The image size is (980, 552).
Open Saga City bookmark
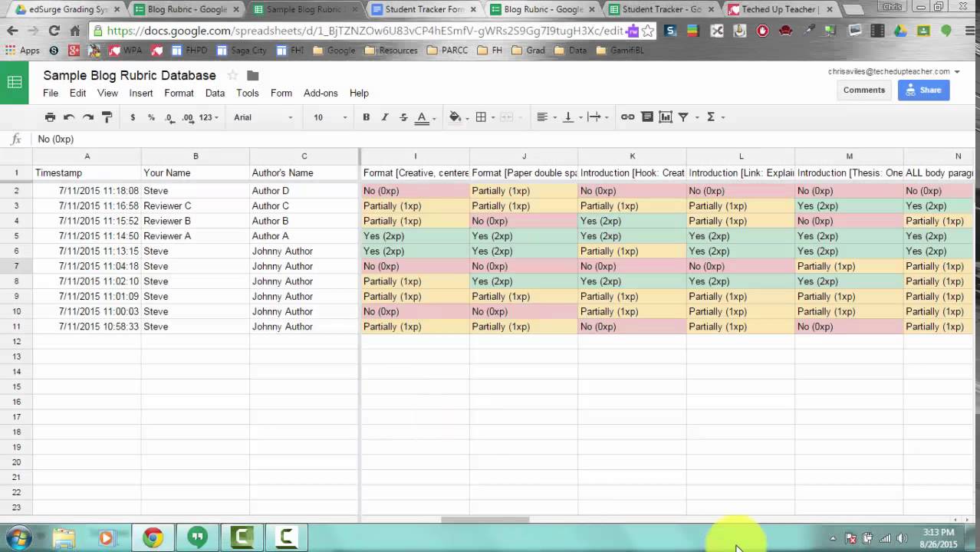point(242,51)
